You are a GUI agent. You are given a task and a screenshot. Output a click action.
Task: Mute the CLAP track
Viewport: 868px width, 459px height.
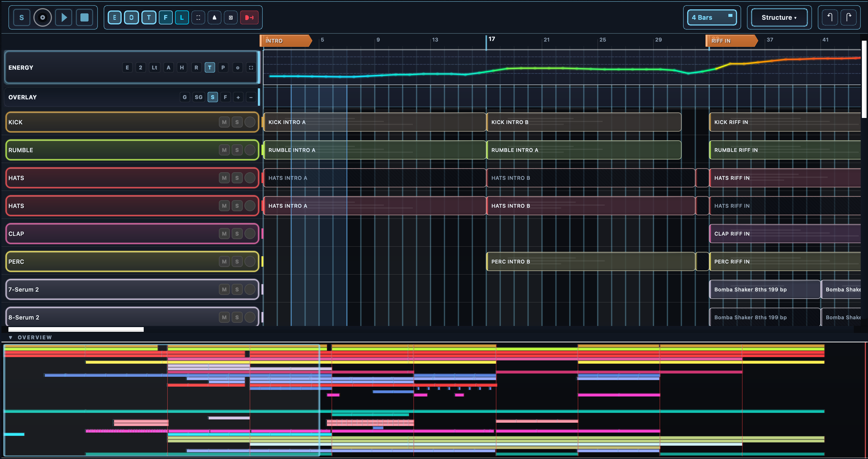[224, 234]
